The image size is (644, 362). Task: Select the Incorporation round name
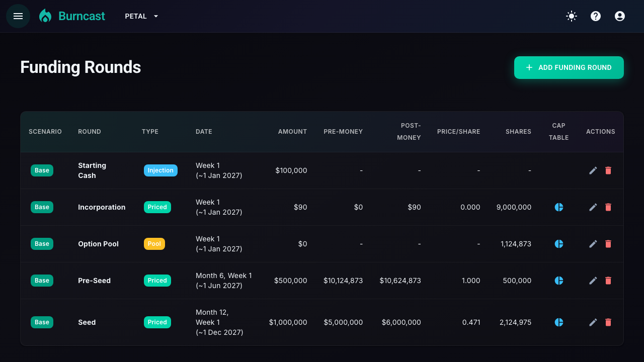pos(102,207)
